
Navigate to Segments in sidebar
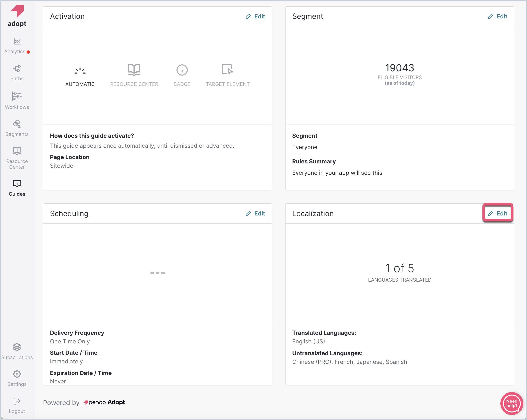(17, 128)
